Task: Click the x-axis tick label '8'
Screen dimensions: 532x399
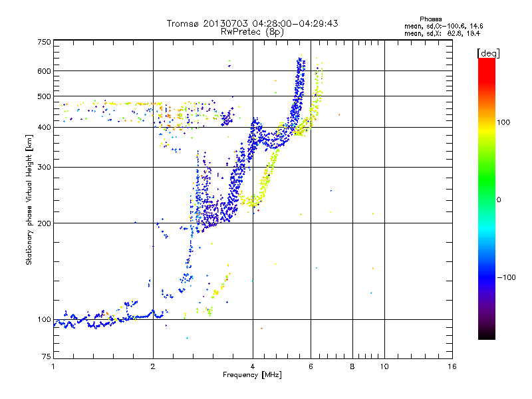Action: (352, 366)
